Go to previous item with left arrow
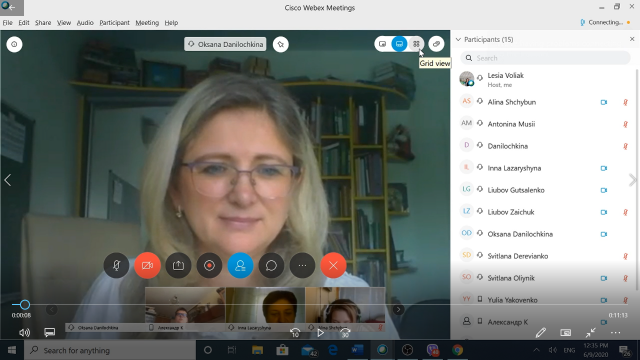The height and width of the screenshot is (360, 640). click(8, 180)
